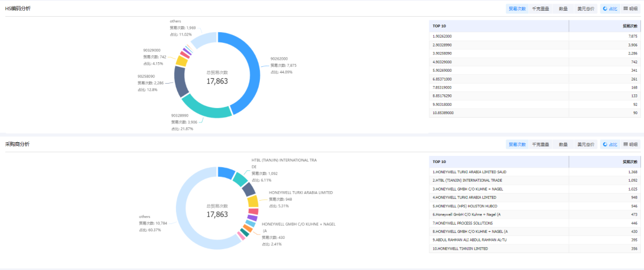Select 贸易次数 tab in HS编码分析
This screenshot has width=644, height=270.
[x=517, y=8]
